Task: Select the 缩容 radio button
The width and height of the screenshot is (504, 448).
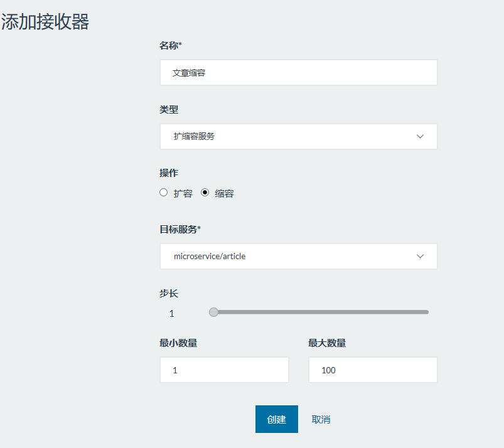Action: tap(205, 193)
